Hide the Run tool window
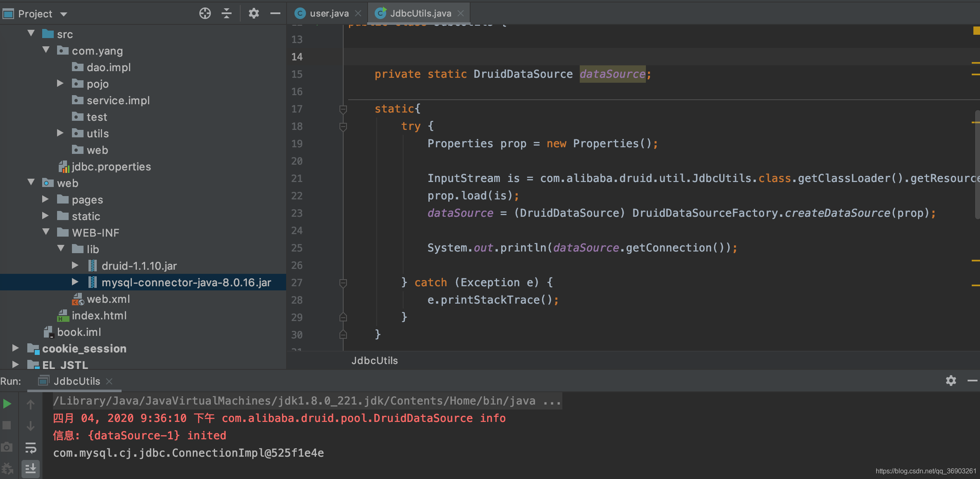This screenshot has height=479, width=980. [973, 381]
